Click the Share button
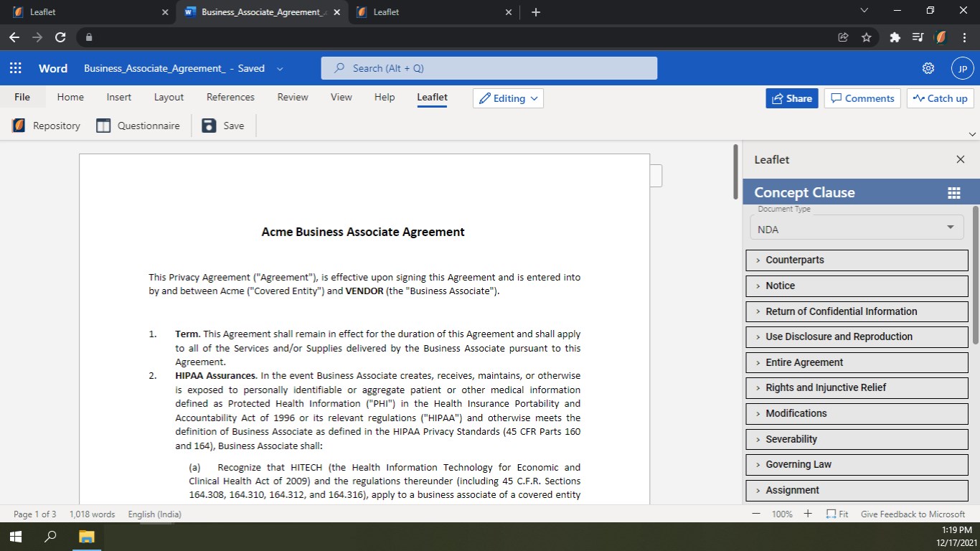Screen dimensions: 980x551 click(x=791, y=98)
